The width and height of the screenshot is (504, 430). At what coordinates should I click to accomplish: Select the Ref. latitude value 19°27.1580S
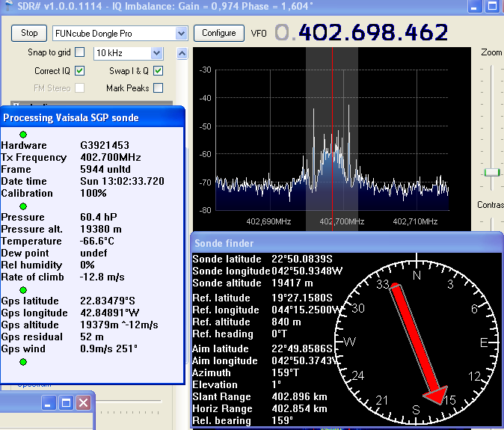302,298
